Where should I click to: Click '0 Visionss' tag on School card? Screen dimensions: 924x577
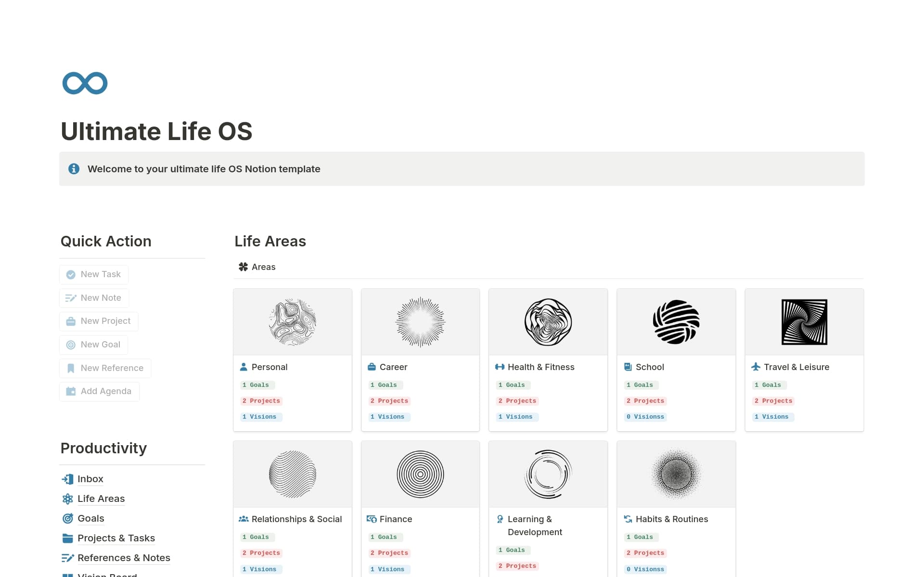pos(645,417)
